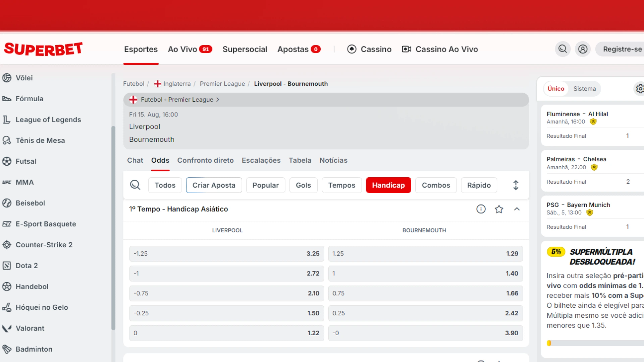
Task: Click the Beisebol icon
Action: pos(7,203)
